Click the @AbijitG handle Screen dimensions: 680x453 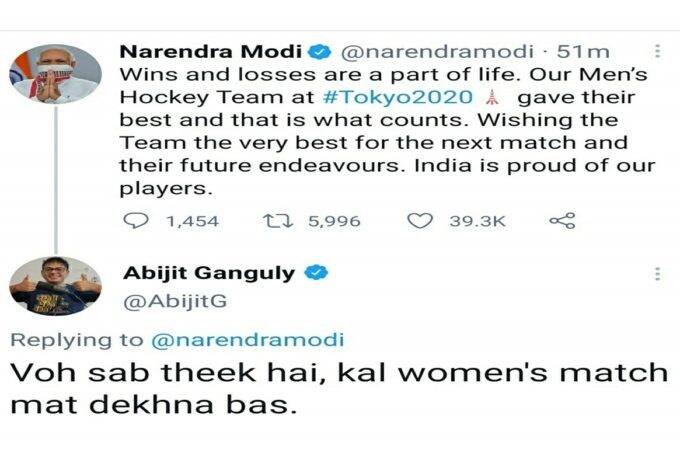(164, 297)
